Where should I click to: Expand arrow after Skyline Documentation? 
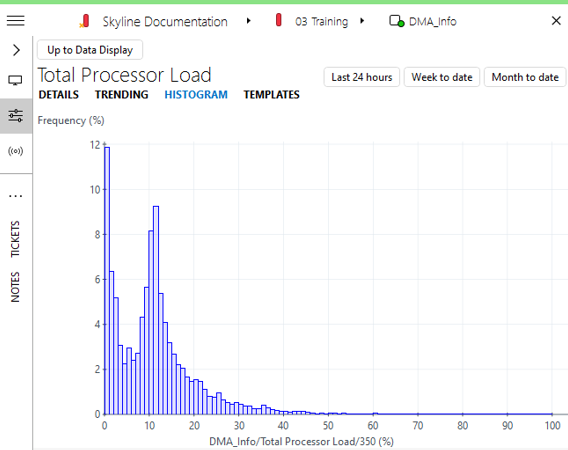pos(248,21)
